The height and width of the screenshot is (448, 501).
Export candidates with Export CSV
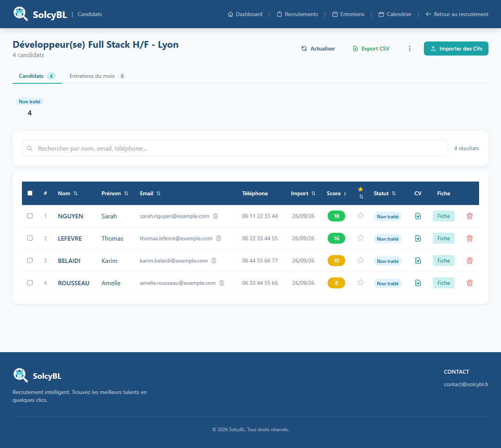(371, 49)
